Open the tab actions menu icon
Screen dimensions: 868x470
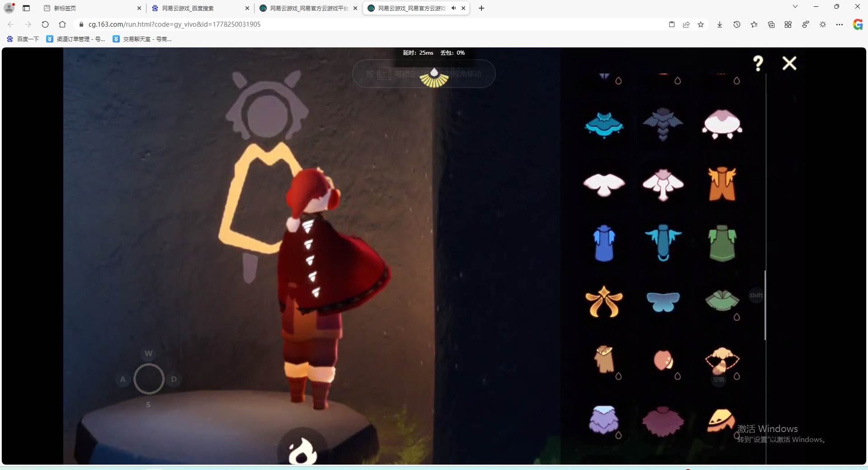[26, 8]
